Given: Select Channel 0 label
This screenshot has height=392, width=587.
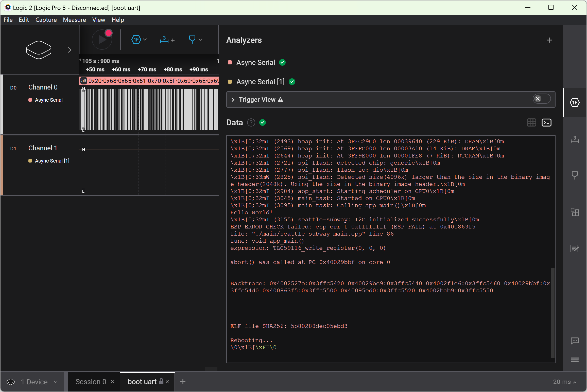Looking at the screenshot, I should tap(43, 87).
